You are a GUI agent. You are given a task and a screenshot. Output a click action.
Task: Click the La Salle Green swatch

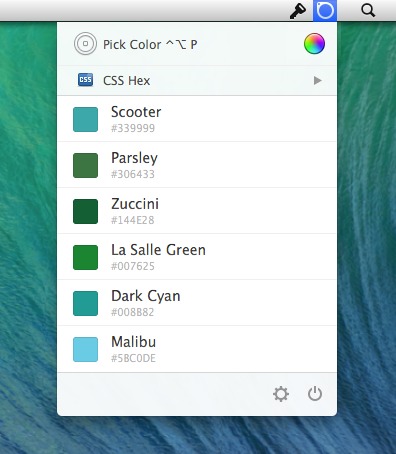click(85, 257)
